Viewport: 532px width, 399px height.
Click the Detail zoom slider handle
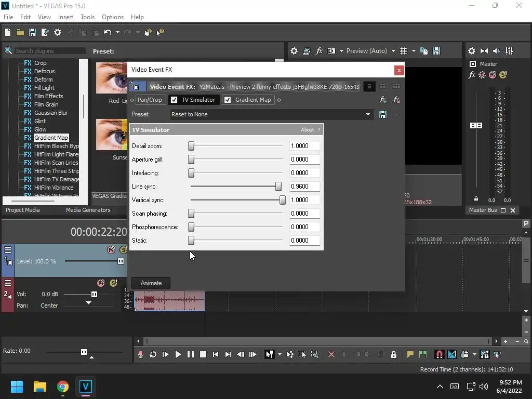point(191,146)
